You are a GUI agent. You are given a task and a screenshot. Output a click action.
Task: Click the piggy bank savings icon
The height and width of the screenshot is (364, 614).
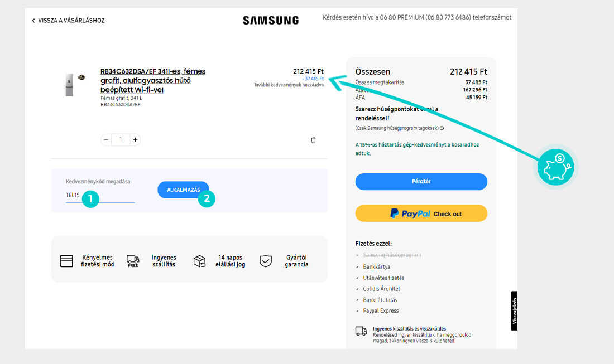tap(555, 167)
